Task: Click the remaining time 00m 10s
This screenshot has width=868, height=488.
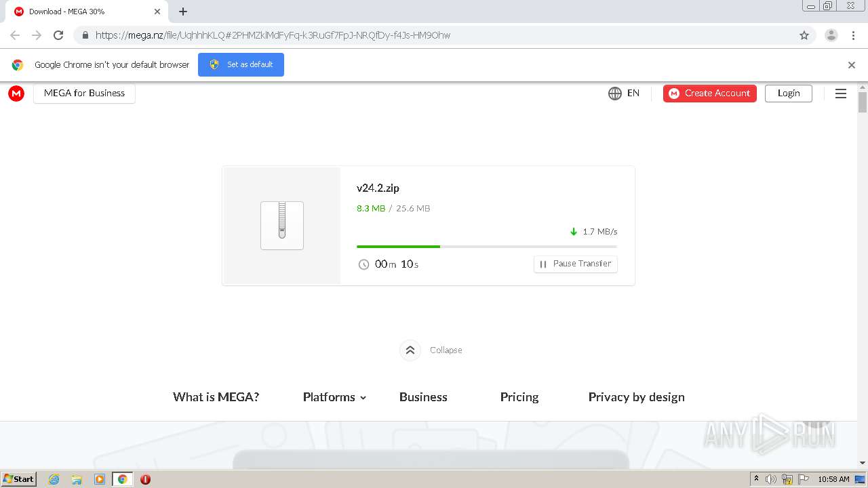Action: click(397, 264)
